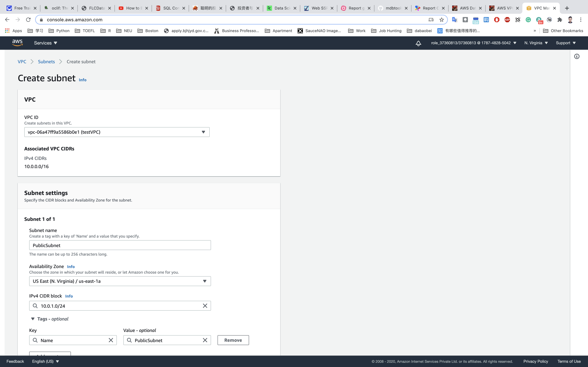This screenshot has height=367, width=588.
Task: Clear the Name tag key field
Action: click(x=111, y=340)
